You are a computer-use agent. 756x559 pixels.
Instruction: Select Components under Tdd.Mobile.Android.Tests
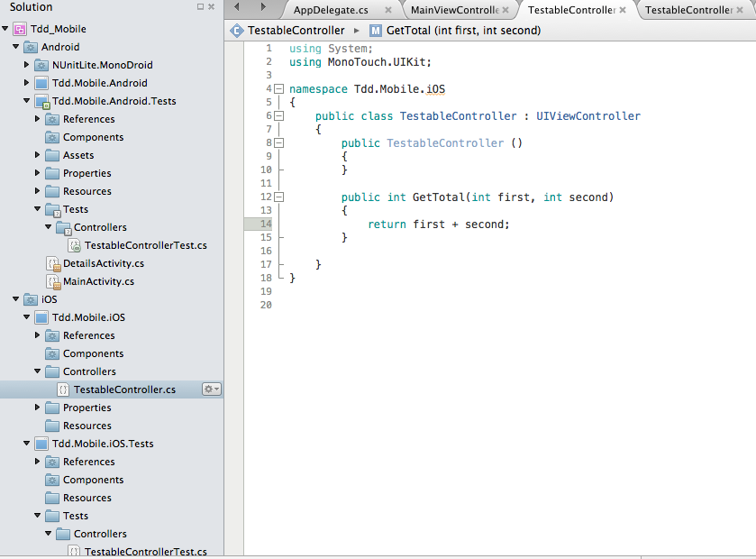[93, 137]
